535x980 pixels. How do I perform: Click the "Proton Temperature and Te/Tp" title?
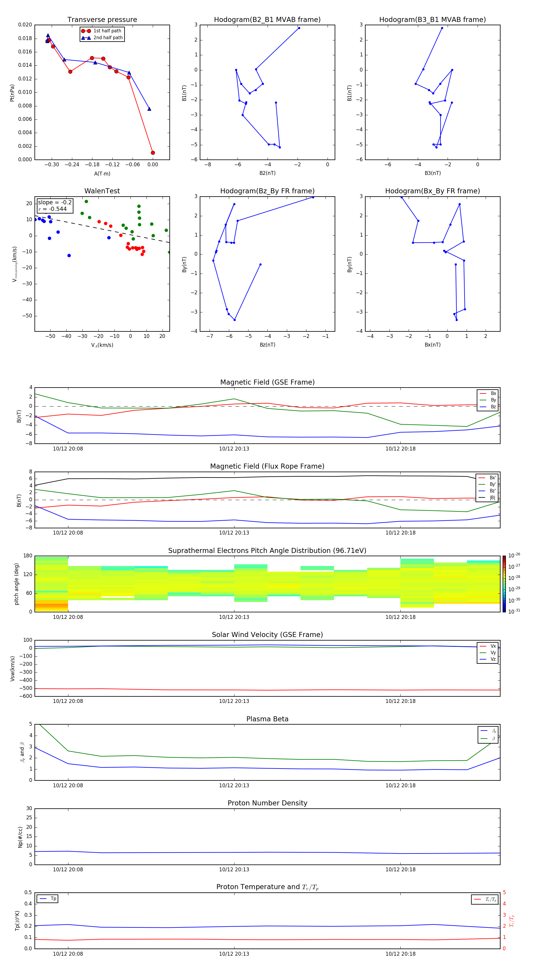(x=267, y=887)
